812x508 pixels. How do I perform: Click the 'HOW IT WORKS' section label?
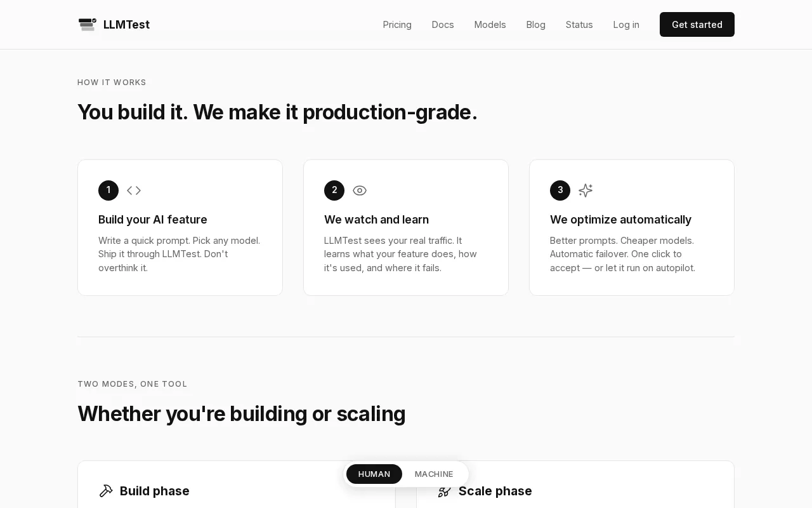tap(112, 83)
